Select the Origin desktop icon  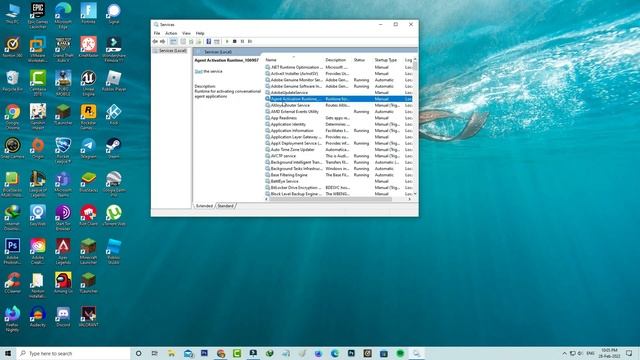coord(38,148)
